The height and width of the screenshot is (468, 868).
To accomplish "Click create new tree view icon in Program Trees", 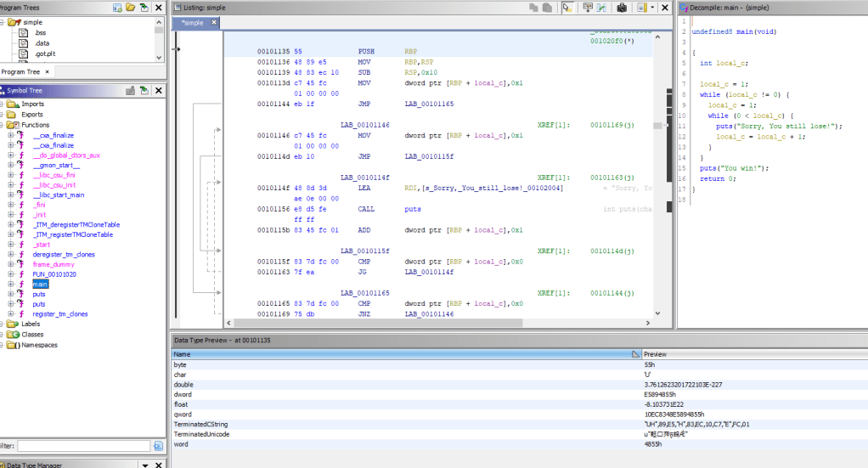I will coord(117,8).
